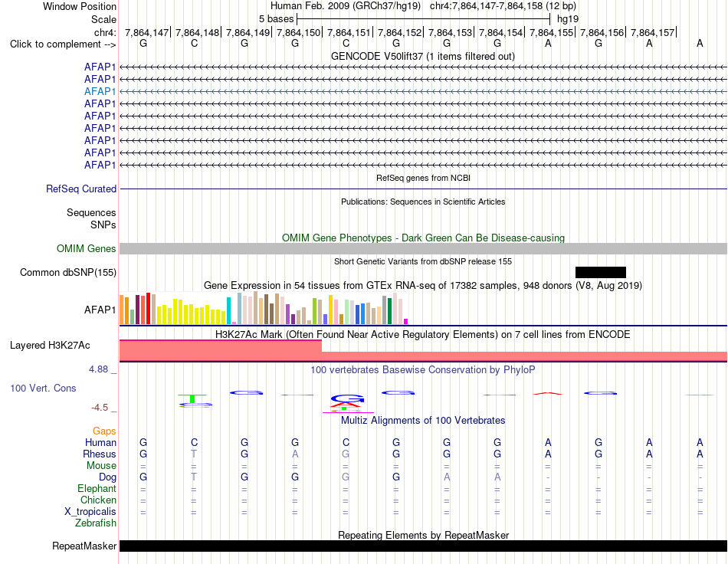Click the light-blue highlighted AFAP1 transcript label

[x=100, y=91]
